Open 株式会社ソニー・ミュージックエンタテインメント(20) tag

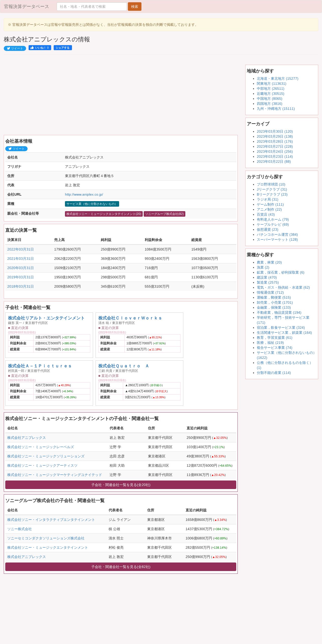[x=104, y=214]
